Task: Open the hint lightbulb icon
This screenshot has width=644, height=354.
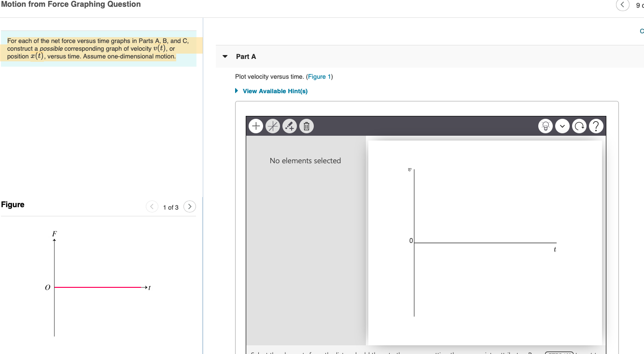Action: 545,126
